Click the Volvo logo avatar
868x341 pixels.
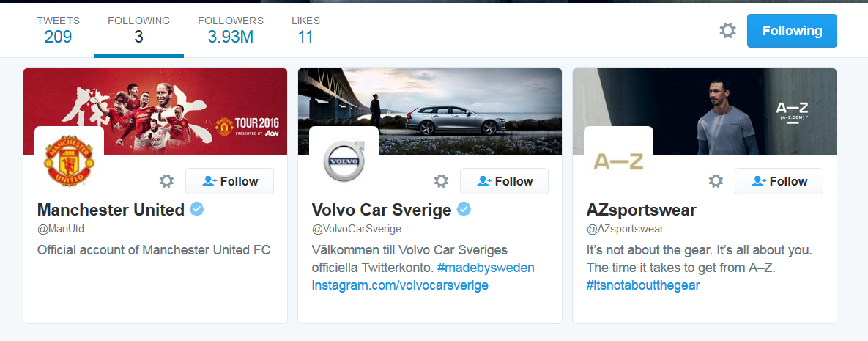[x=344, y=161]
